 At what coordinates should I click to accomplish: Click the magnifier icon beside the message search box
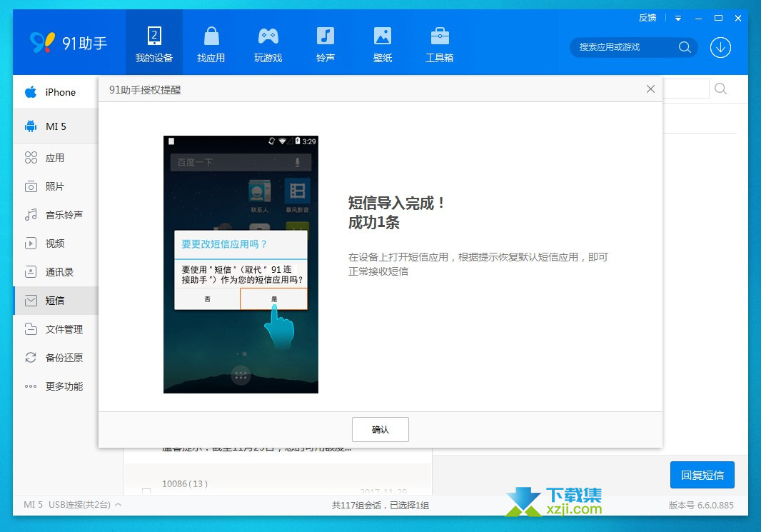tap(721, 89)
